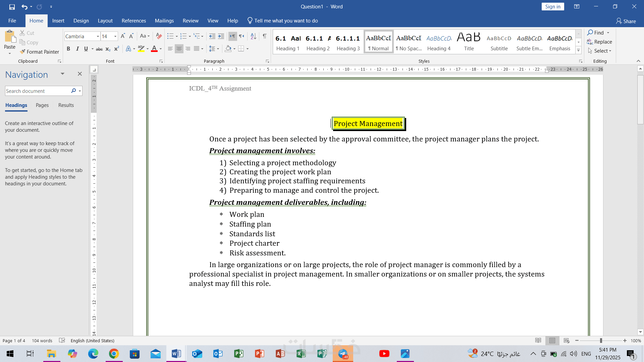Click Replace in Editing group

(599, 42)
